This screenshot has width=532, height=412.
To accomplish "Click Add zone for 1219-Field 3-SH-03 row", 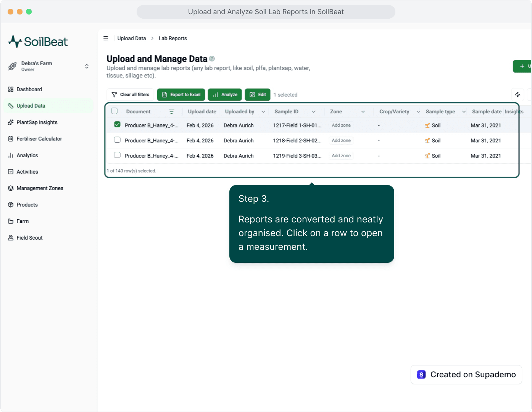I will pos(341,156).
